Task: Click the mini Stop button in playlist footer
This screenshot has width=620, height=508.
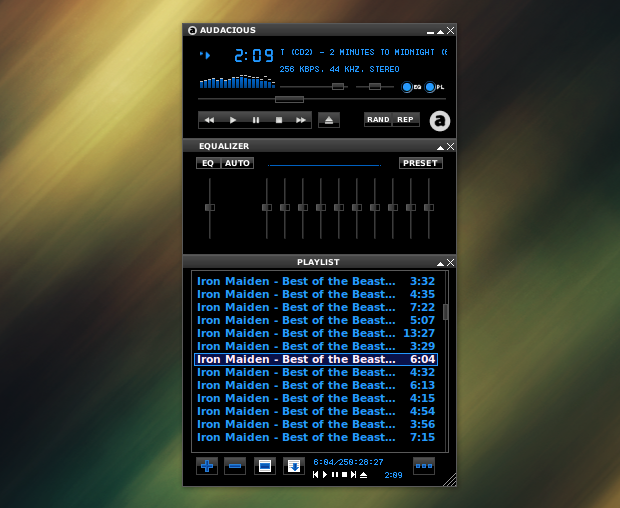Action: click(x=344, y=475)
